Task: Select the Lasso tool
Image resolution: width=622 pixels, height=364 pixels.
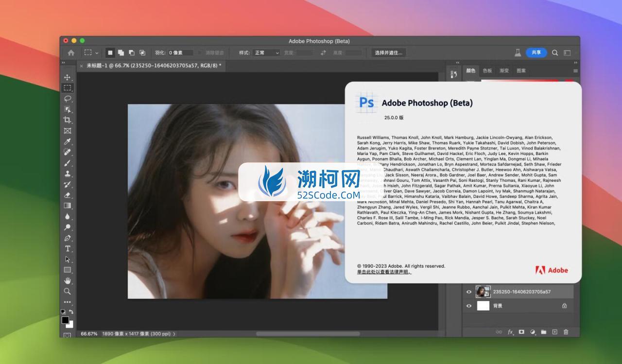Action: (x=68, y=99)
